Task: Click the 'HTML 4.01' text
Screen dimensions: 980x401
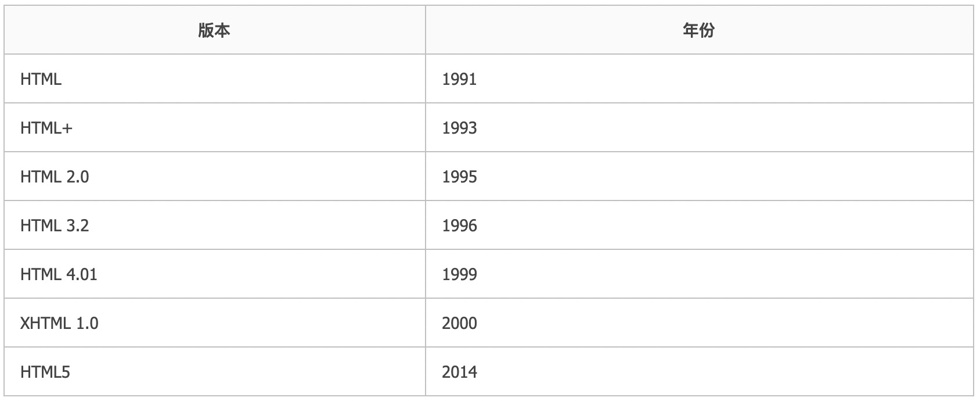Action: pos(59,274)
